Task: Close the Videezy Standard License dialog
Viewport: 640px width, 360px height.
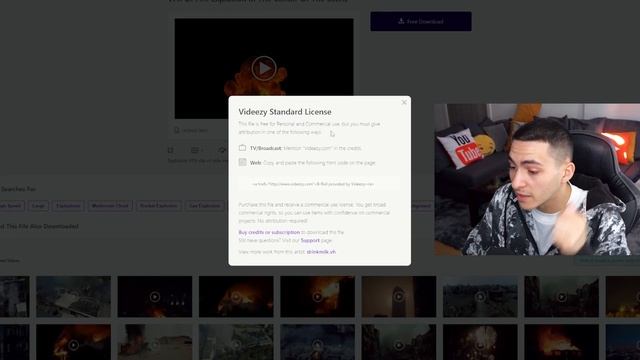Action: click(x=404, y=102)
